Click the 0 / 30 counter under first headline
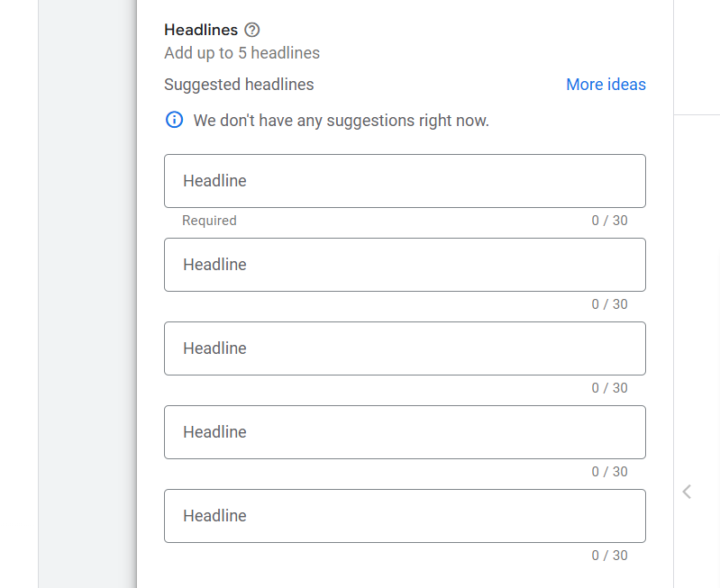Image resolution: width=720 pixels, height=588 pixels. click(x=609, y=221)
